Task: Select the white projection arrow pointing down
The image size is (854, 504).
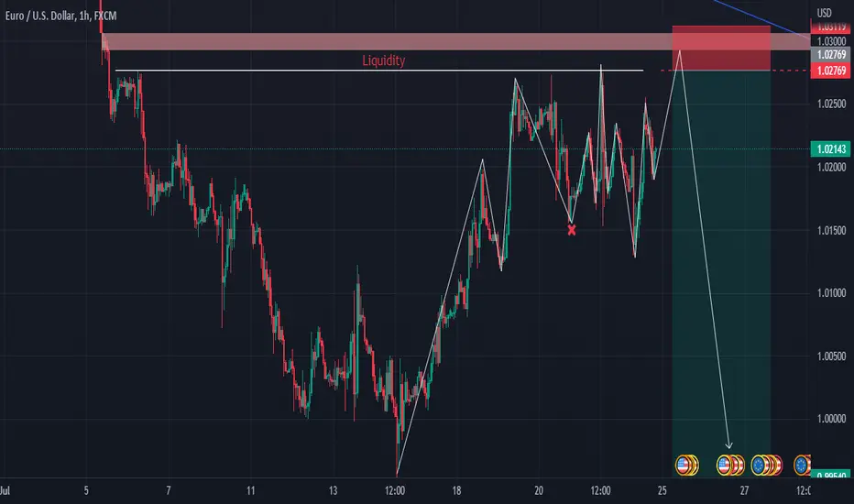Action: pyautogui.click(x=706, y=251)
